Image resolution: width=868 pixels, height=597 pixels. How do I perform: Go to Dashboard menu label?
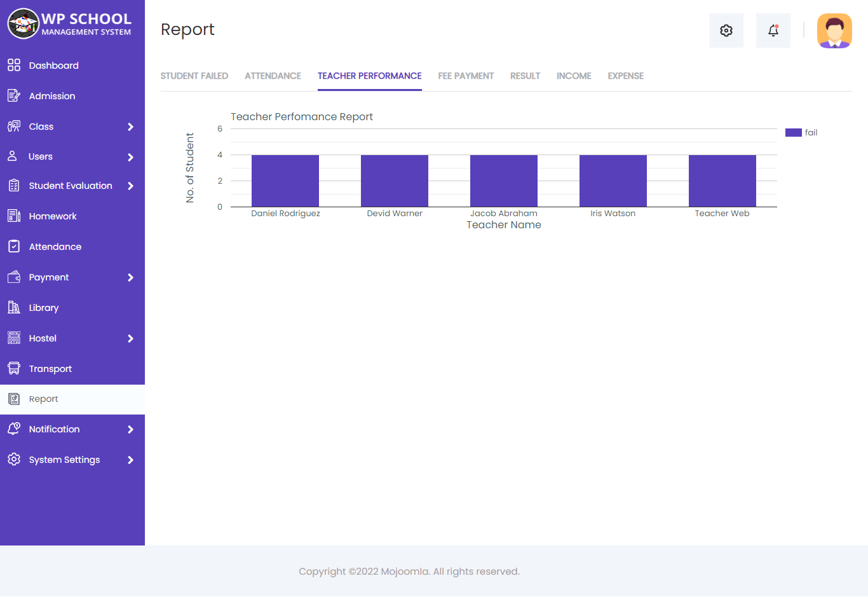click(54, 65)
